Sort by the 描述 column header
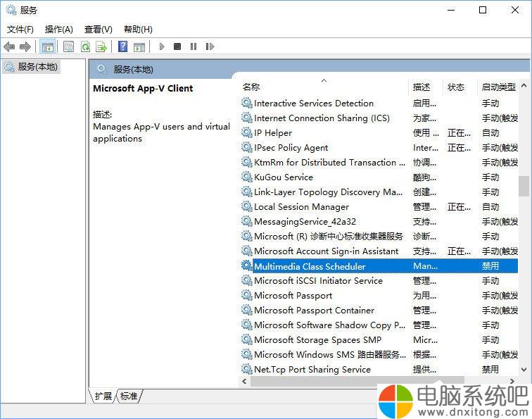This screenshot has width=532, height=419. tap(426, 87)
